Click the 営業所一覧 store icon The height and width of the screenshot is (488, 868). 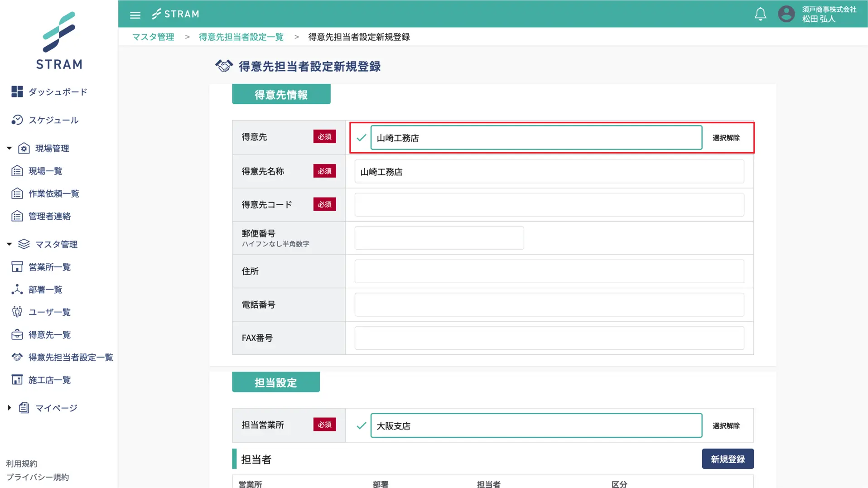click(17, 267)
